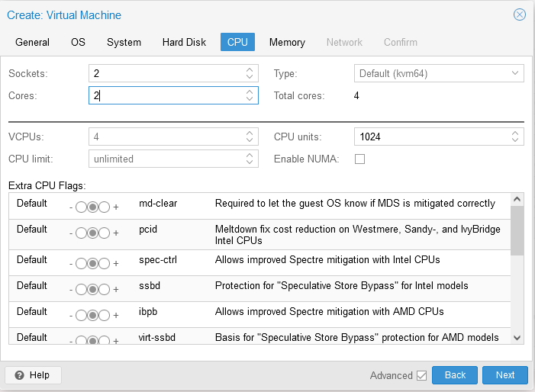Viewport: 535px width, 392px height.
Task: Click the Help button with question icon
Action: pos(33,375)
